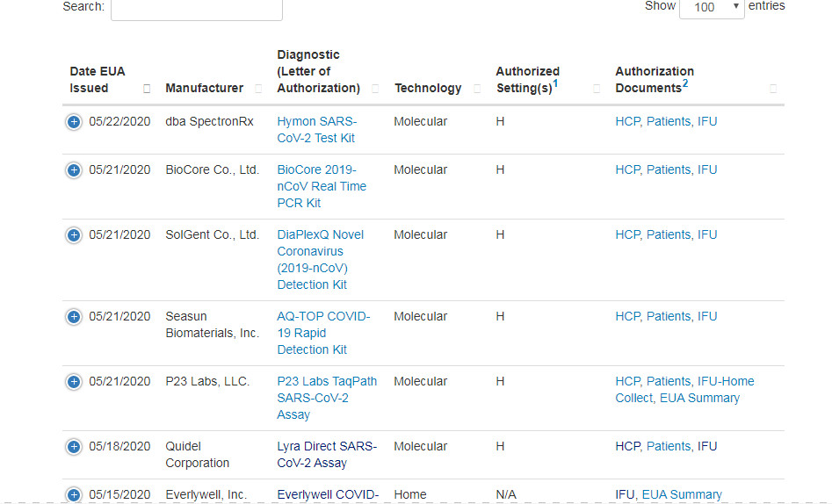The image size is (832, 504).
Task: Click plus icon beside Quidel Corporation
Action: [74, 447]
